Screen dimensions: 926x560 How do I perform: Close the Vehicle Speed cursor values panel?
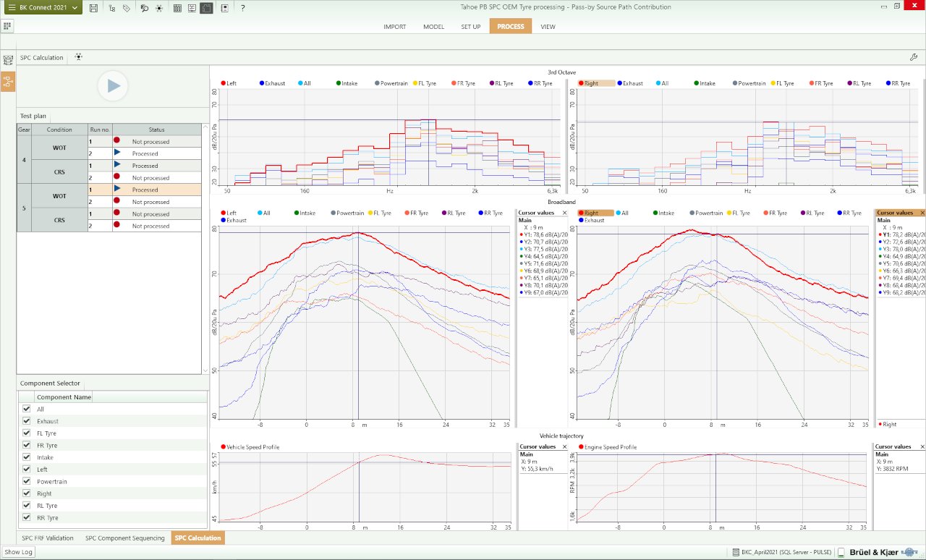point(565,446)
